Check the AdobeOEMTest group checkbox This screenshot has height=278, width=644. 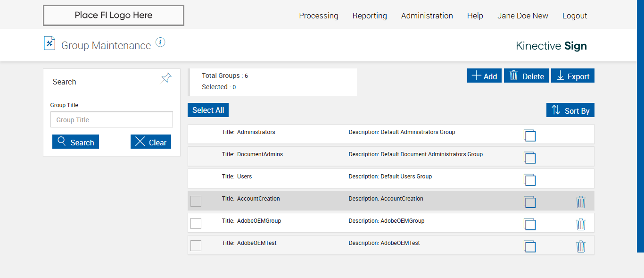(x=196, y=245)
